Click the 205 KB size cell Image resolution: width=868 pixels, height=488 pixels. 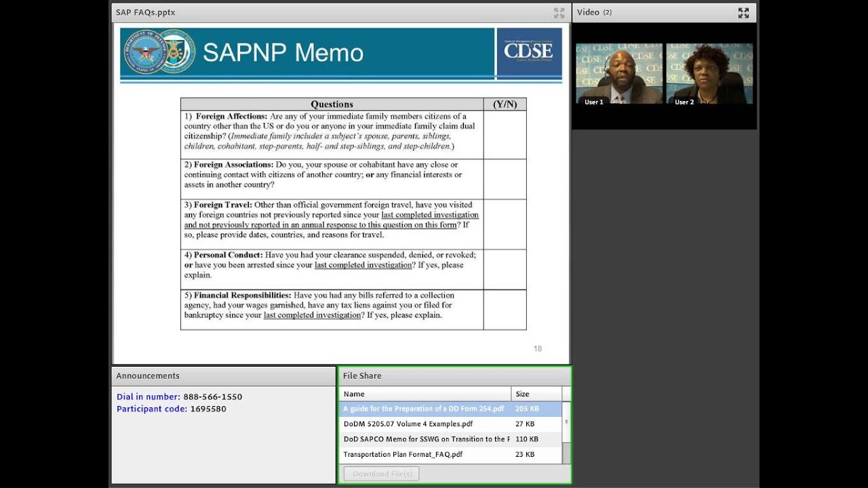point(527,409)
